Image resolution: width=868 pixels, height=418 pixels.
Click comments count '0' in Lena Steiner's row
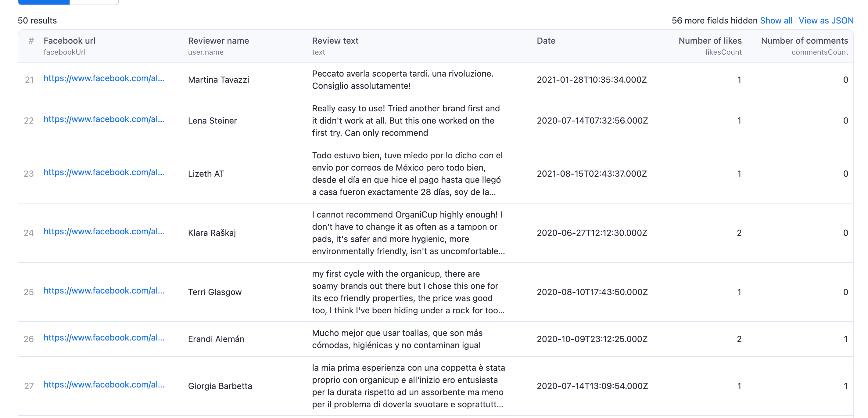pyautogui.click(x=845, y=121)
